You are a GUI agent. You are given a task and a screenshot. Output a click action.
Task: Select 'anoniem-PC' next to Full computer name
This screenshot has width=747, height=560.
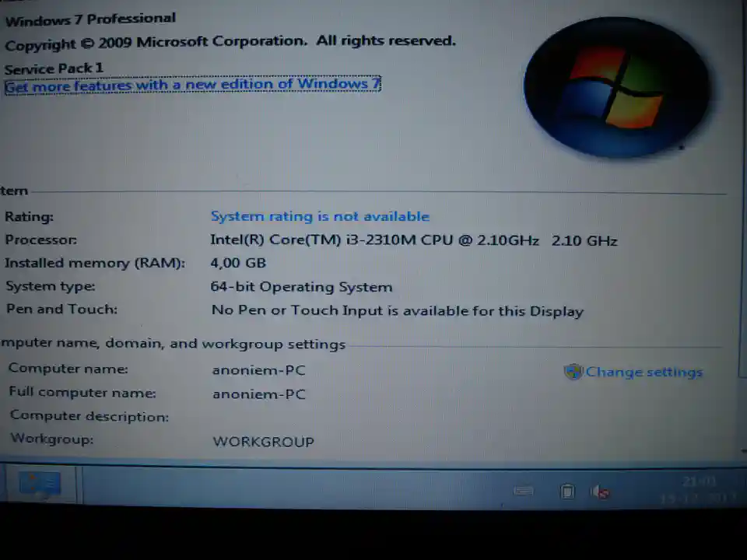point(259,394)
